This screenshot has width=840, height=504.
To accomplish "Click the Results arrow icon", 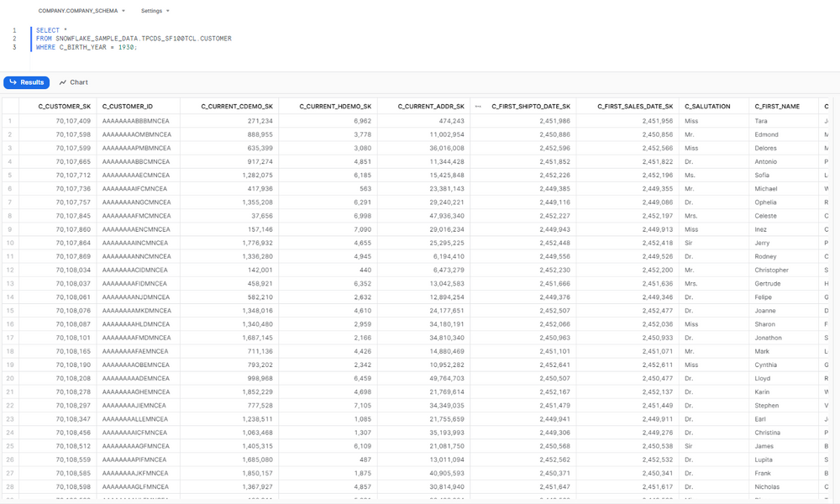I will [x=13, y=82].
